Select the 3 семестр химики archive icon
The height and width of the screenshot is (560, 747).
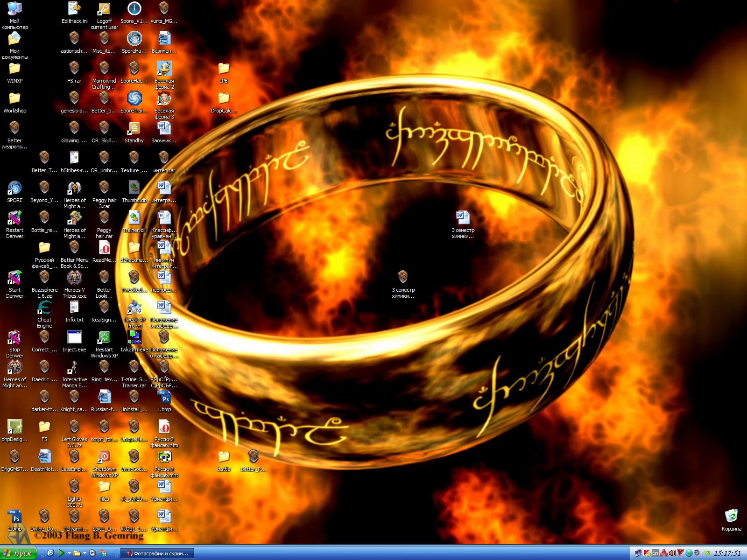click(x=403, y=284)
